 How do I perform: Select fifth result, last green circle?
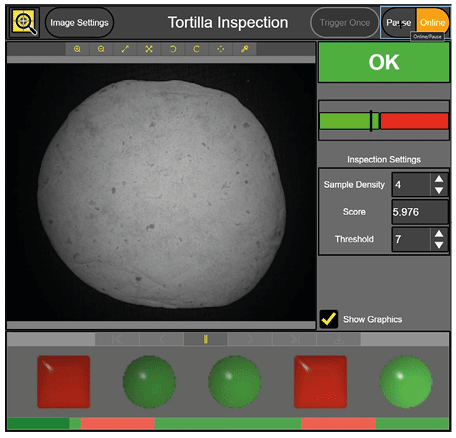coord(406,382)
